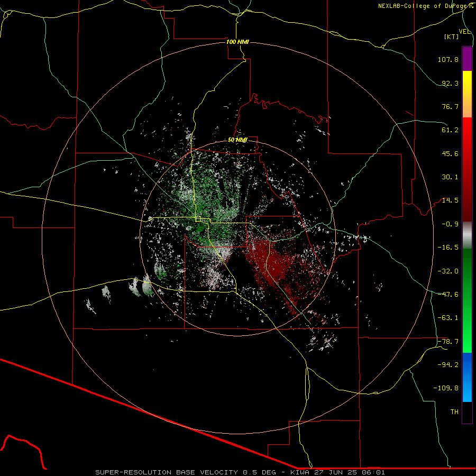Image resolution: width=476 pixels, height=476 pixels.
Task: Click the 45.6 velocity scale value
Action: point(450,153)
